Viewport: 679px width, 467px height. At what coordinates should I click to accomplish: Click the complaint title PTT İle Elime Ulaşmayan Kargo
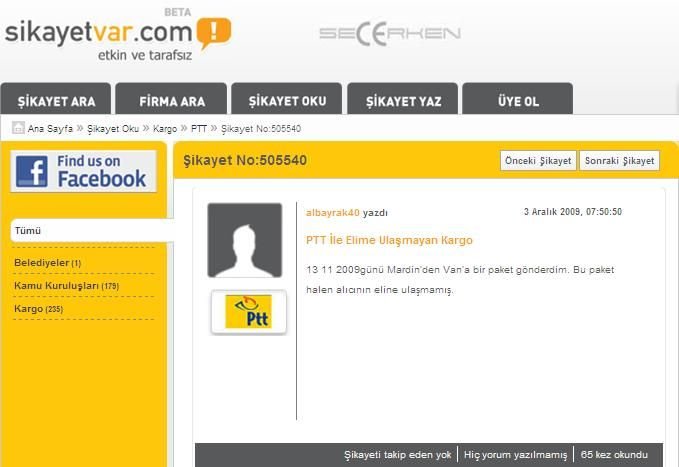pos(389,240)
